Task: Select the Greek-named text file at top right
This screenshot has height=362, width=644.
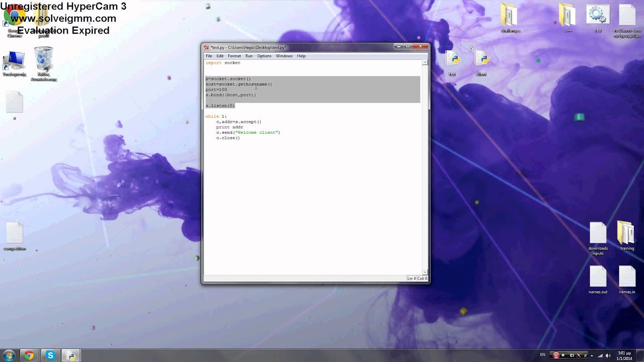Action: (627, 21)
